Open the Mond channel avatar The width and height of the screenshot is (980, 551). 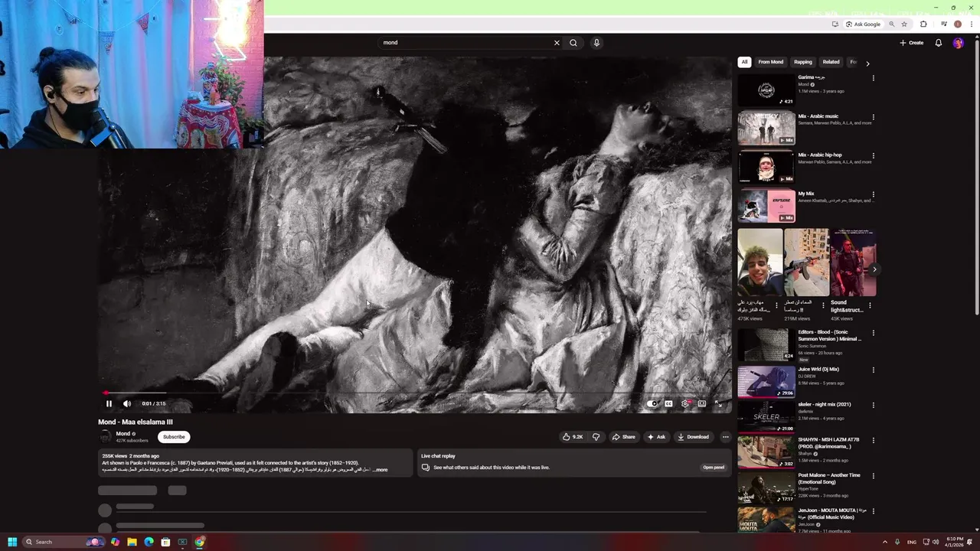click(105, 436)
